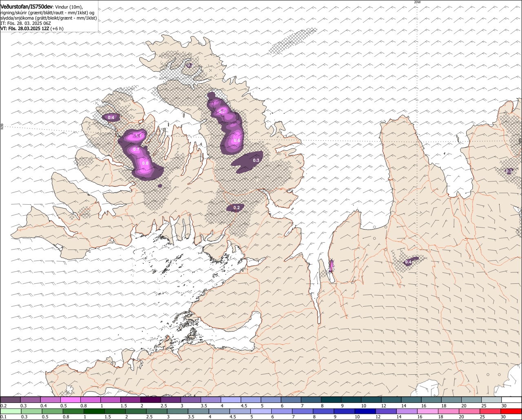Select lower legend swatch between 14 and 16
Screen dimensions: 522x420
tap(407, 411)
